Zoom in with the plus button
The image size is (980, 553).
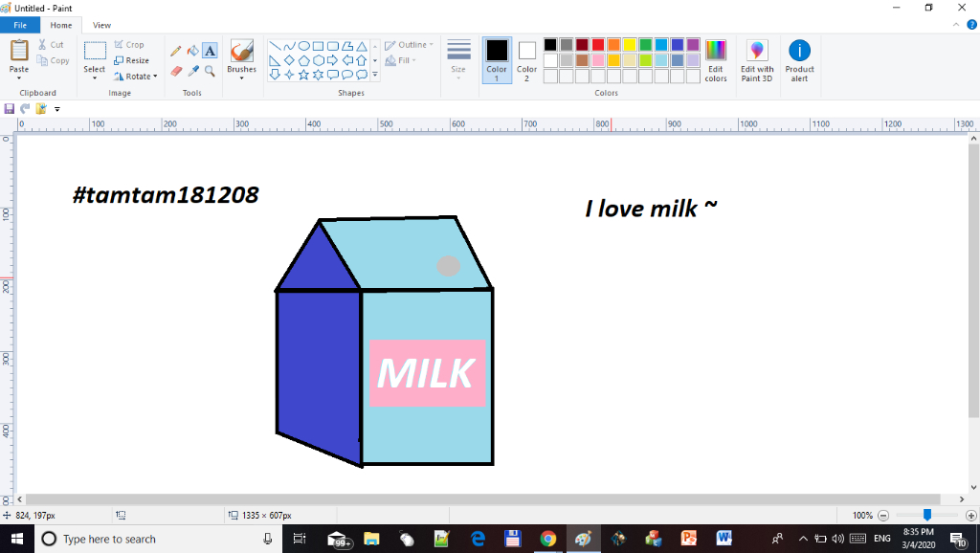click(x=971, y=516)
